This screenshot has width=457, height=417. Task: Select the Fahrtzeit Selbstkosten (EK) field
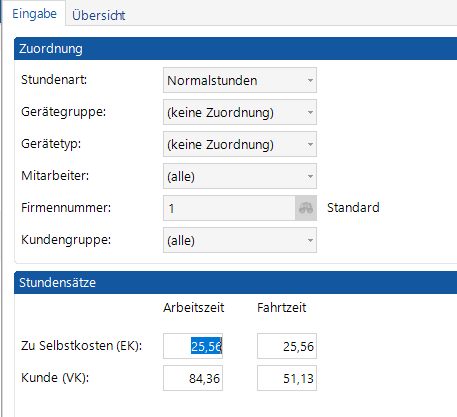(x=287, y=346)
